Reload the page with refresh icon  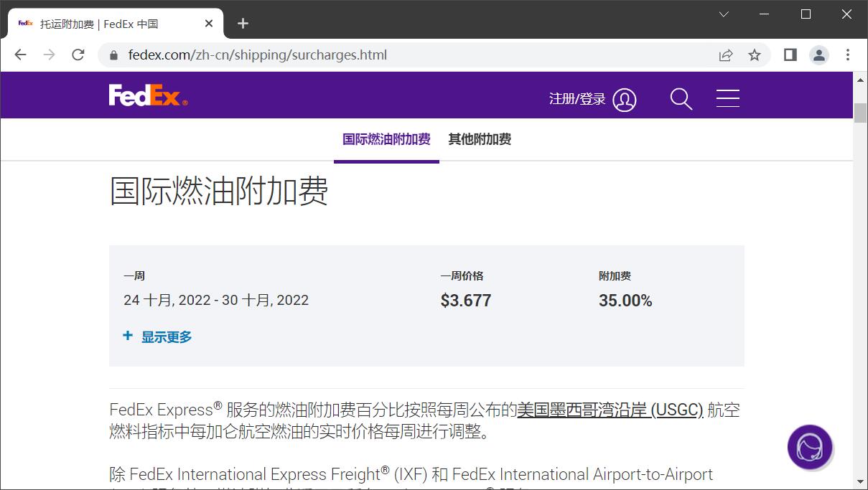(78, 55)
